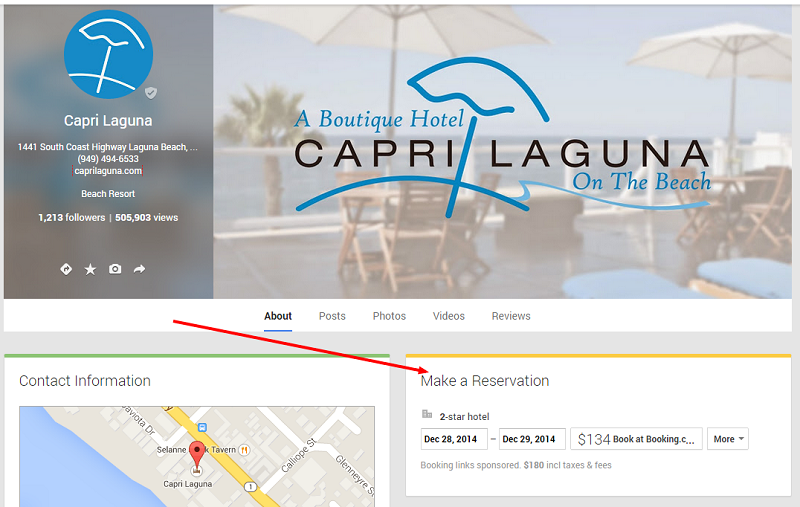The image size is (800, 507).
Task: Click the star review icon
Action: (x=90, y=269)
